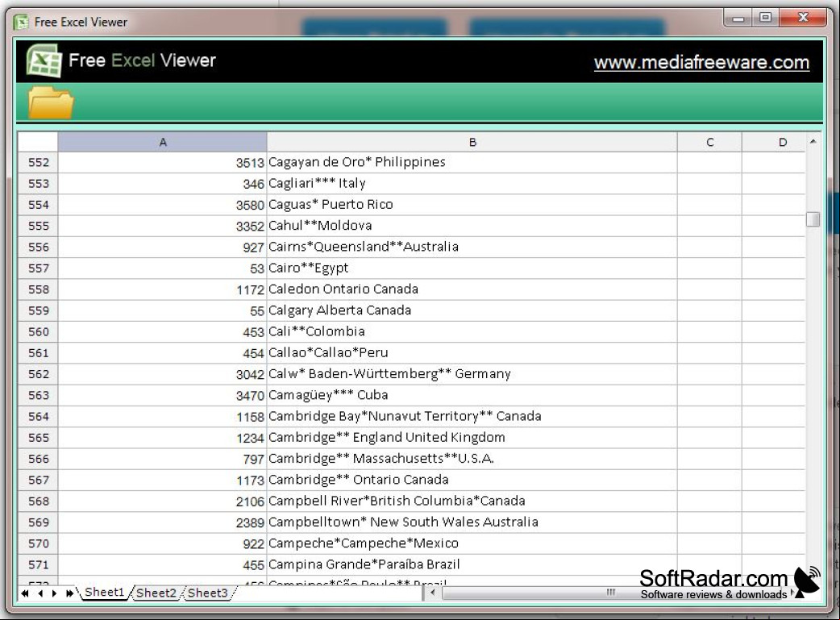Go to the next sheet tab arrow

coord(54,593)
